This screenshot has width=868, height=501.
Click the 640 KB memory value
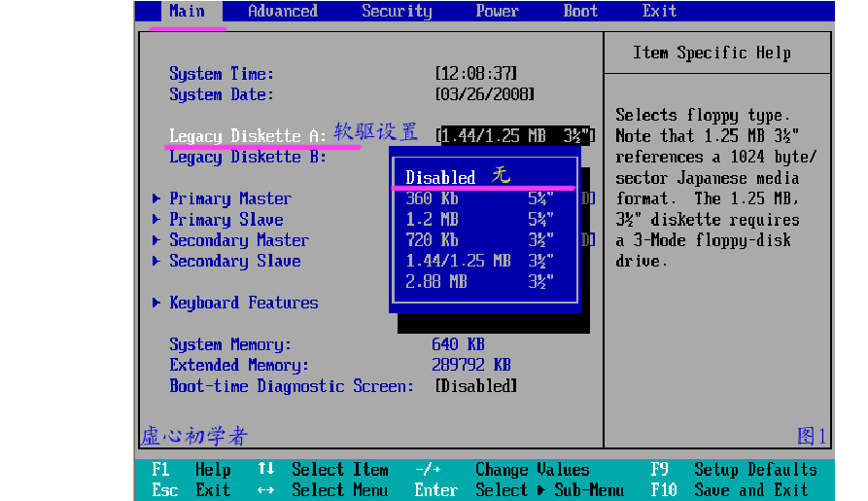(x=459, y=344)
